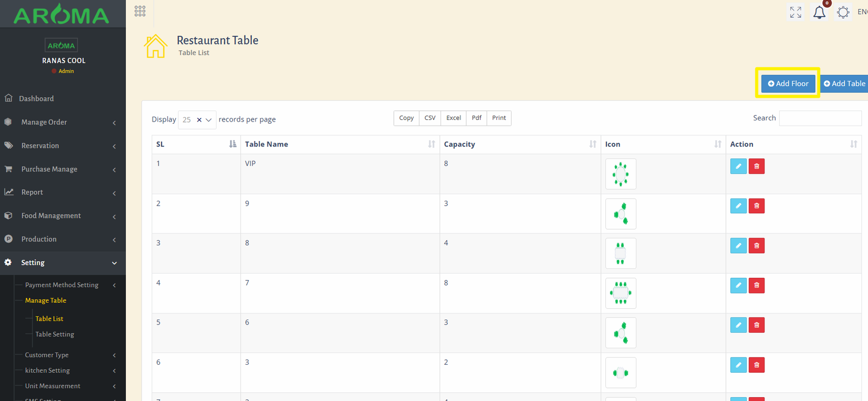This screenshot has width=868, height=401.
Task: Click the fullscreen expand icon
Action: pyautogui.click(x=795, y=12)
